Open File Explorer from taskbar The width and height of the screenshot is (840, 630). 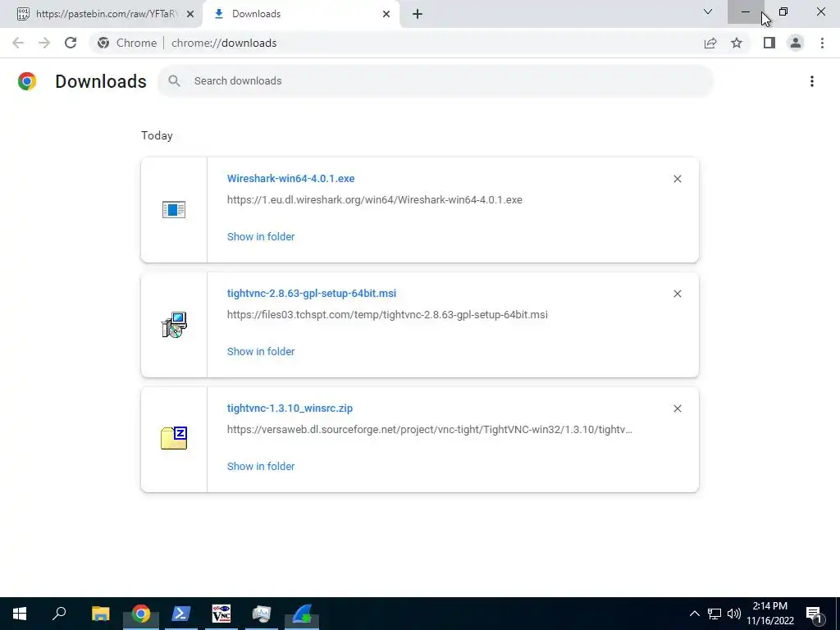point(100,614)
